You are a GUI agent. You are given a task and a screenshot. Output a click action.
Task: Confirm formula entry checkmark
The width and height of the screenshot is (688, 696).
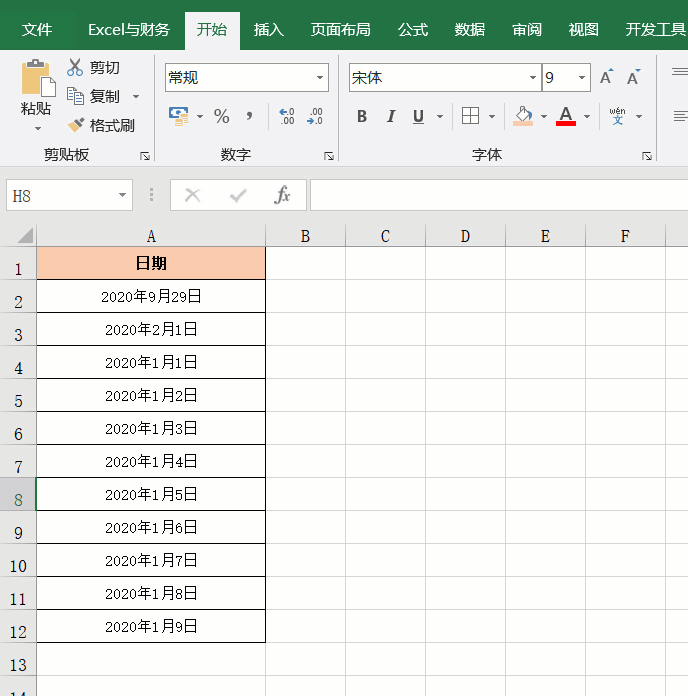[238, 195]
